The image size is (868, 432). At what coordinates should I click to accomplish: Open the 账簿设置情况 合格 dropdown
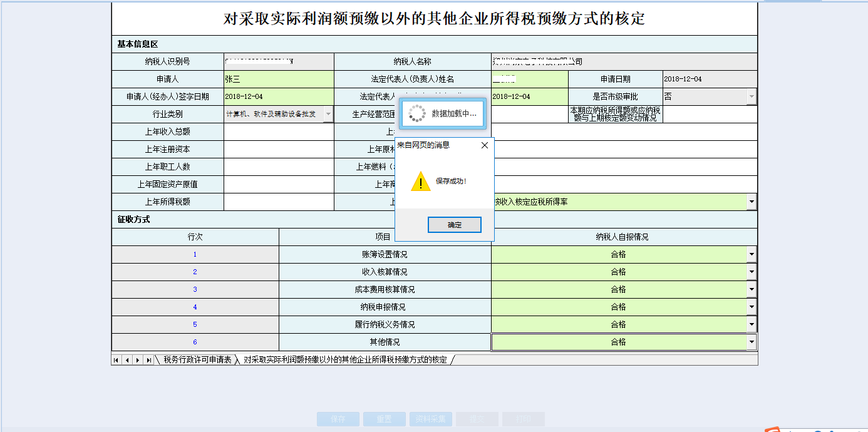751,254
